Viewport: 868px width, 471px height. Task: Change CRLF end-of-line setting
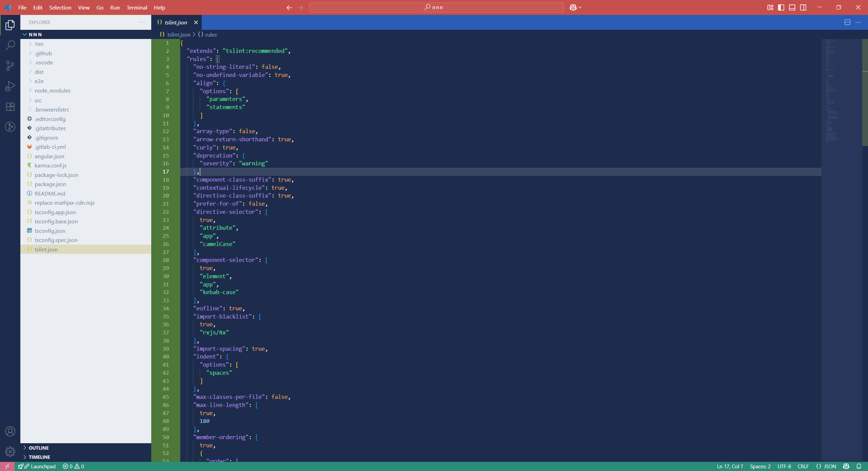(x=803, y=466)
